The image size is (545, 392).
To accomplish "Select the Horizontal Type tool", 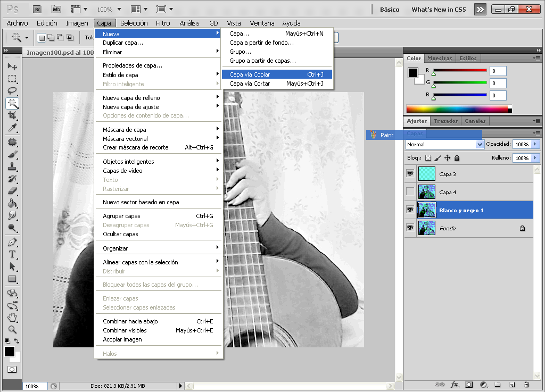I will tap(12, 254).
